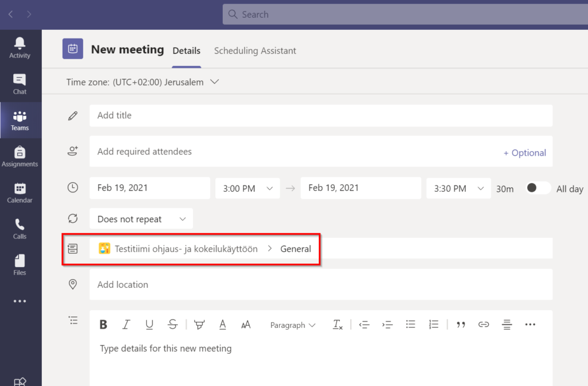
Task: Select the Details tab
Action: pos(187,51)
